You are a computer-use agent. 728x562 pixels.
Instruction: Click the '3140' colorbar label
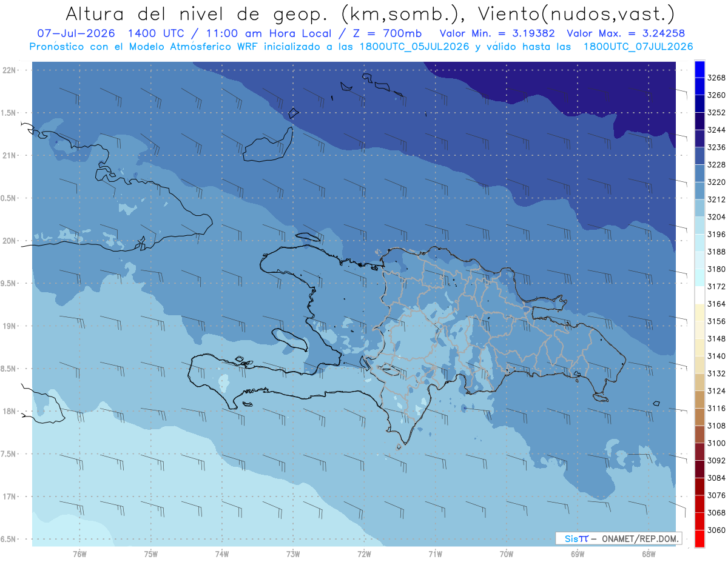(716, 356)
